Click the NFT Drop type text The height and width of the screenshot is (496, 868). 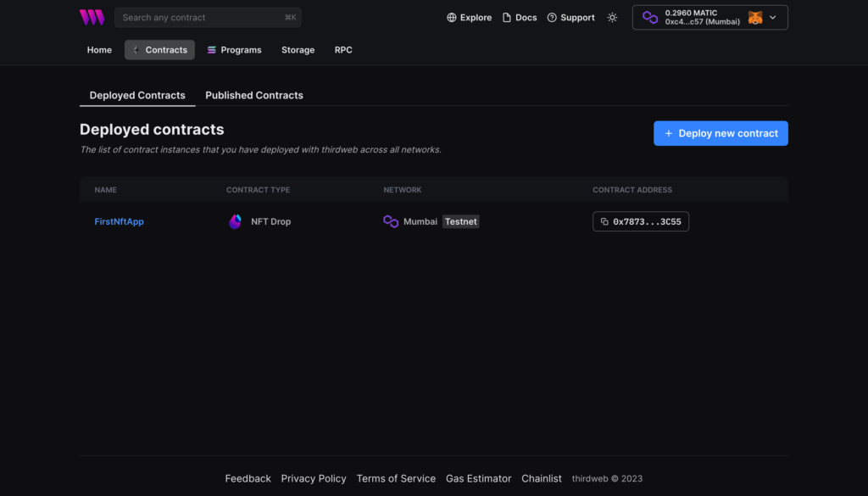click(270, 221)
